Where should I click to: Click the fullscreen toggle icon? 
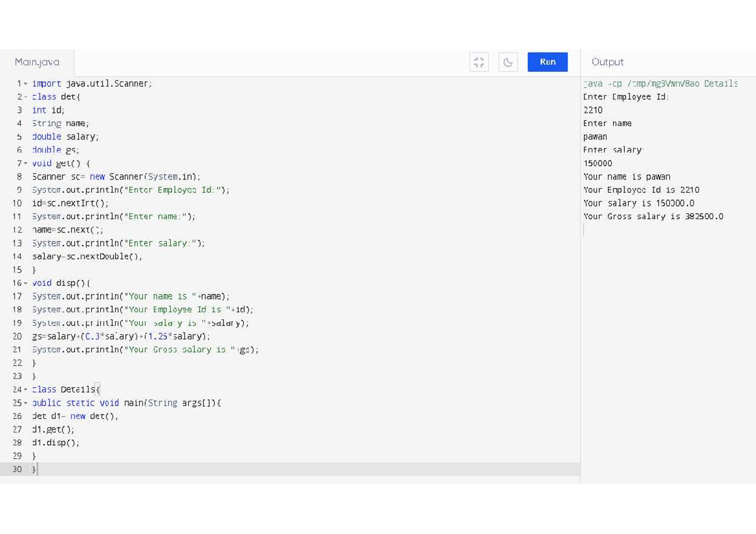click(479, 62)
